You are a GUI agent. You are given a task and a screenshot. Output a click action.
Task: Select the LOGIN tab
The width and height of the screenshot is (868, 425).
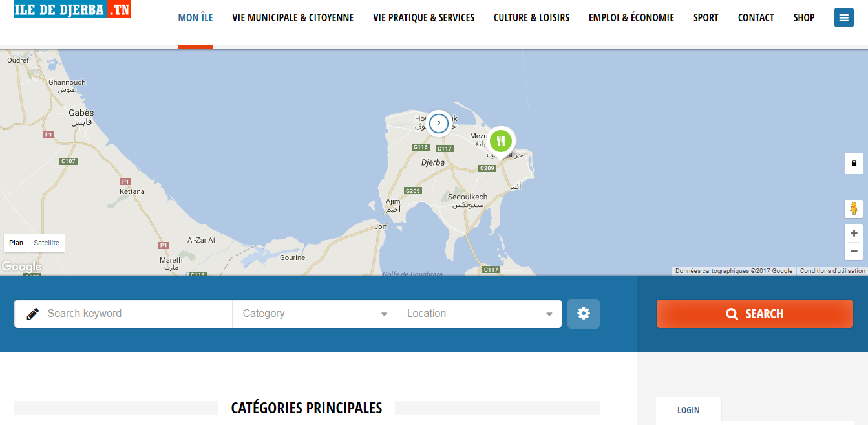point(688,410)
